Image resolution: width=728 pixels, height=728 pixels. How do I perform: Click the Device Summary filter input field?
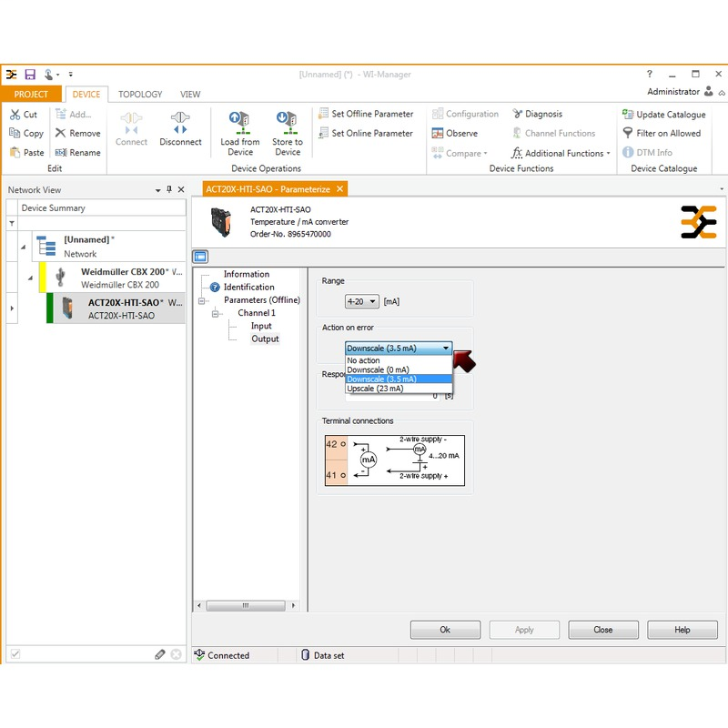pyautogui.click(x=102, y=223)
